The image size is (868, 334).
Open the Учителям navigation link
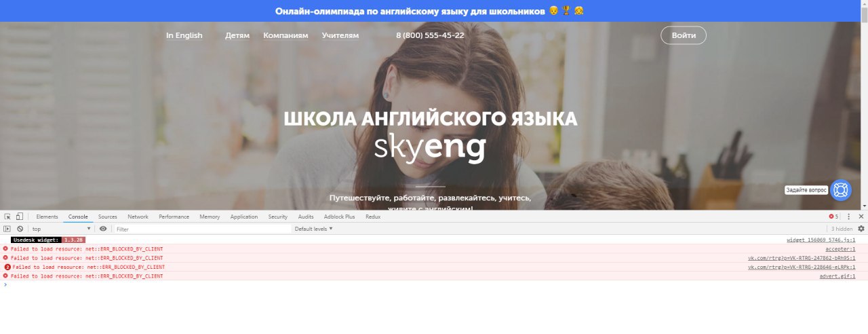tap(340, 35)
